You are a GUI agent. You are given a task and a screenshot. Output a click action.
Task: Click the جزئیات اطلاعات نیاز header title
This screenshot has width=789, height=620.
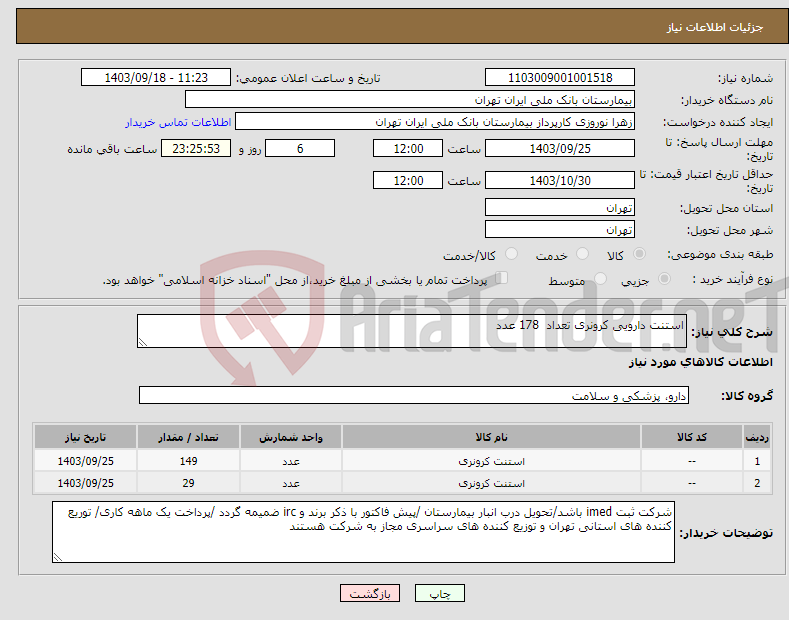(x=715, y=27)
